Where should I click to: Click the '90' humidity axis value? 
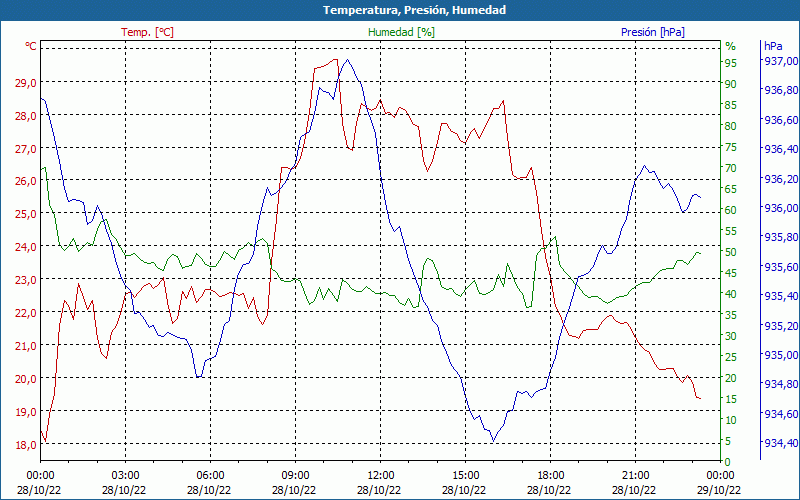731,84
